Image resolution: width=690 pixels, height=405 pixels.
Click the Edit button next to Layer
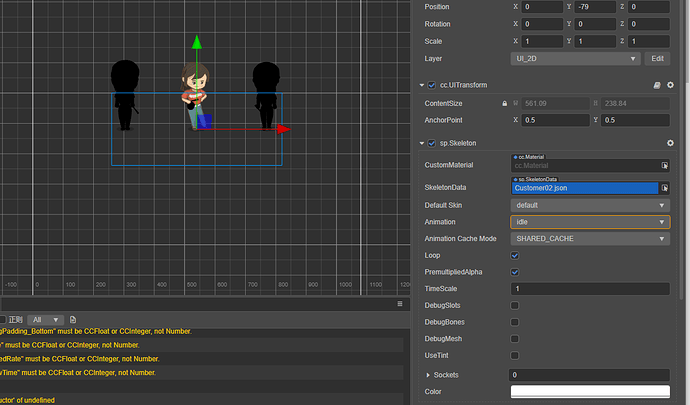[657, 59]
